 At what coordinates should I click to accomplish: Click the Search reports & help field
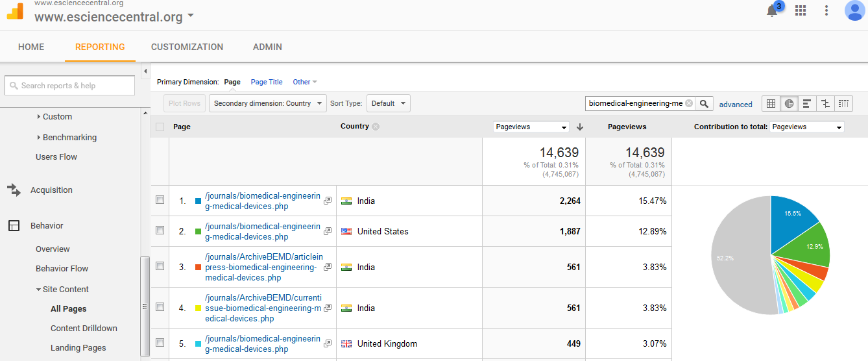[70, 86]
